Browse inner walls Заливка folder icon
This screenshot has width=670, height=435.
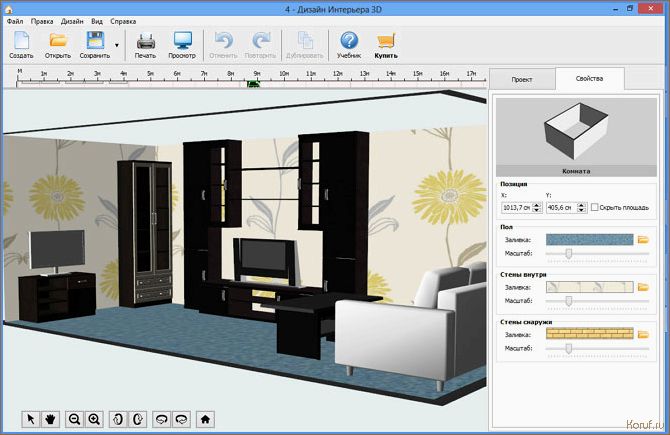643,287
